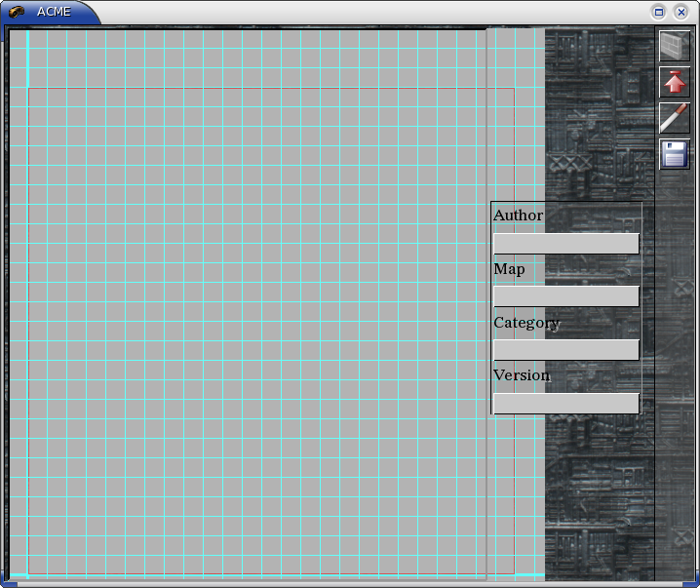The width and height of the screenshot is (700, 588).
Task: Maximize the ACME window
Action: [x=658, y=12]
